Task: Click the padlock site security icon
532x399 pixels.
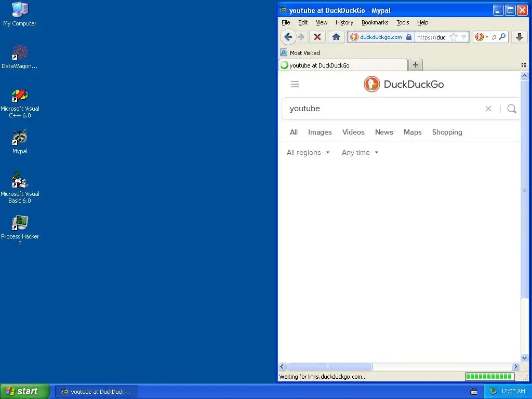Action: [409, 37]
